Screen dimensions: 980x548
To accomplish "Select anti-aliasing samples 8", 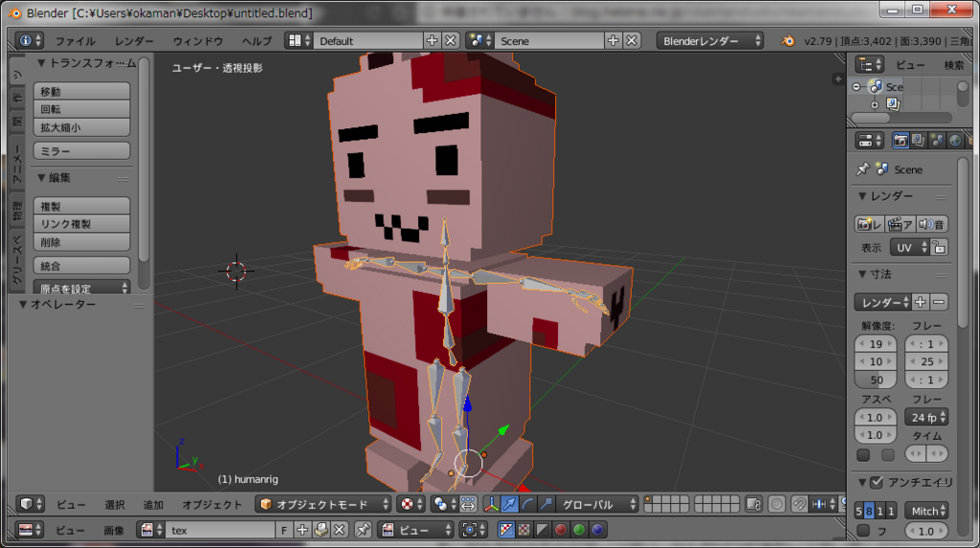I will click(x=869, y=511).
